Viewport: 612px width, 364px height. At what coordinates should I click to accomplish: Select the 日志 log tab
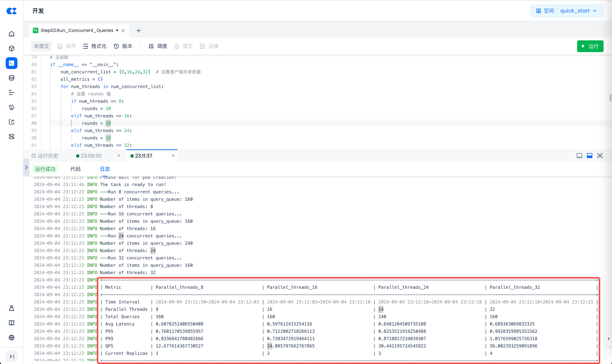tap(105, 169)
